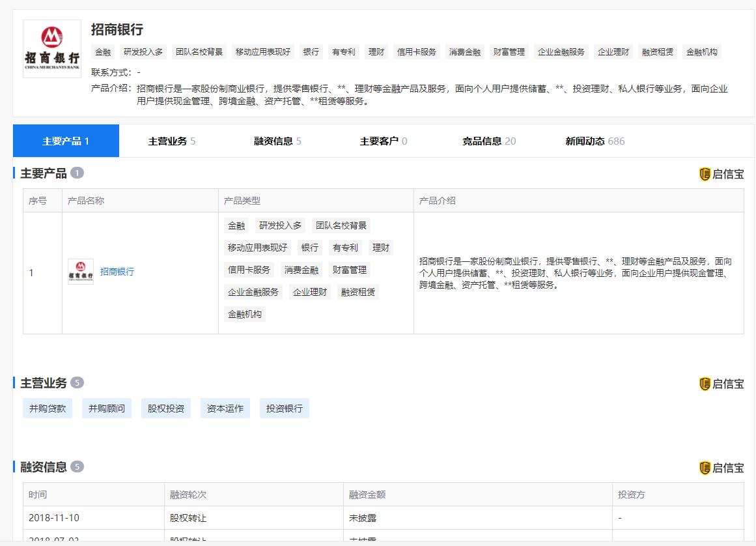Click the 信用卡服务 tag in the header

pyautogui.click(x=416, y=52)
